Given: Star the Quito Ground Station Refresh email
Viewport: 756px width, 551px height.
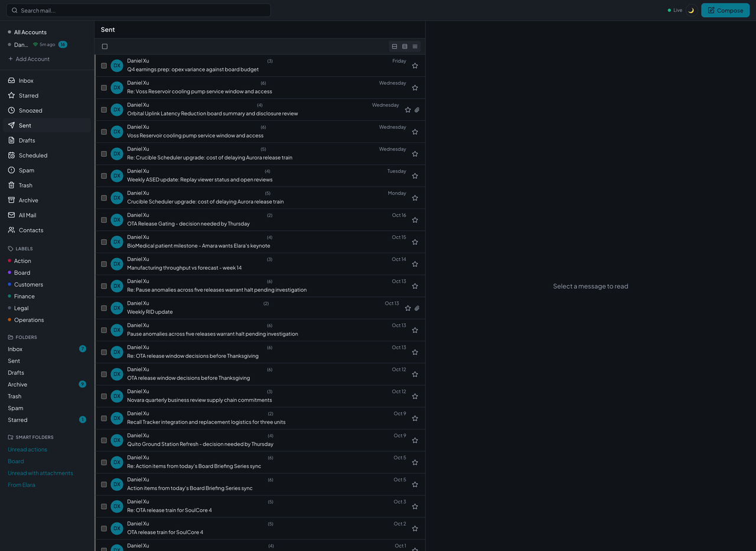Looking at the screenshot, I should (415, 441).
